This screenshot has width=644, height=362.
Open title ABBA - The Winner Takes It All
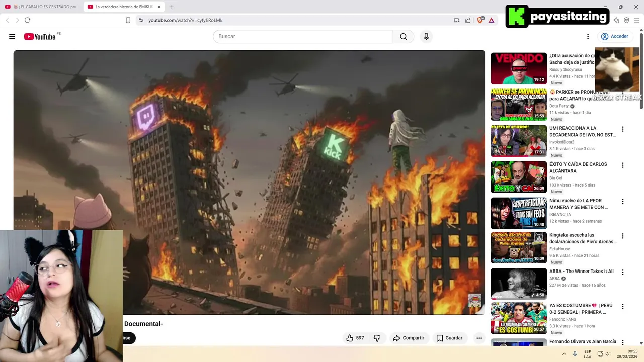[x=582, y=271]
